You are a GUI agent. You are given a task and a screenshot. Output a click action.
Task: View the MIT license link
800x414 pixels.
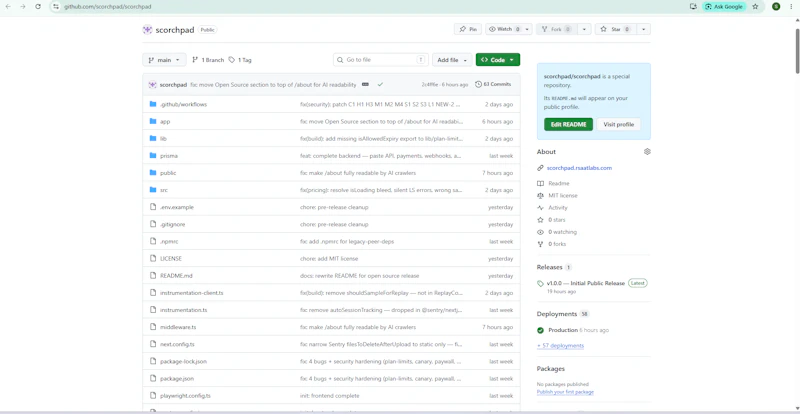563,196
